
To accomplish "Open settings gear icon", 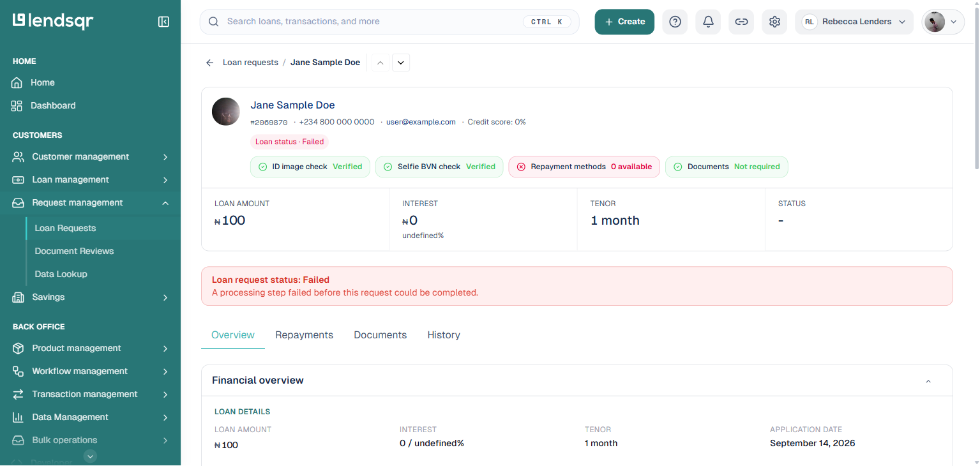I will (x=774, y=22).
